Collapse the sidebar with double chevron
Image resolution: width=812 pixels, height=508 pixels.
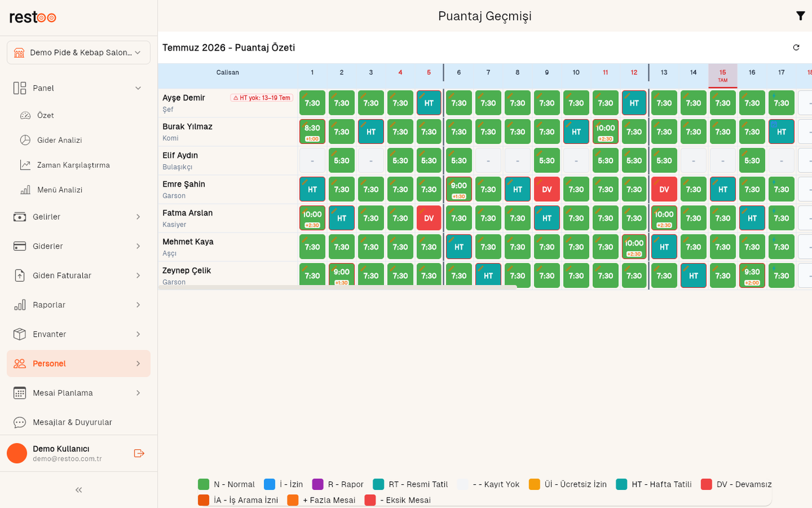click(x=79, y=490)
